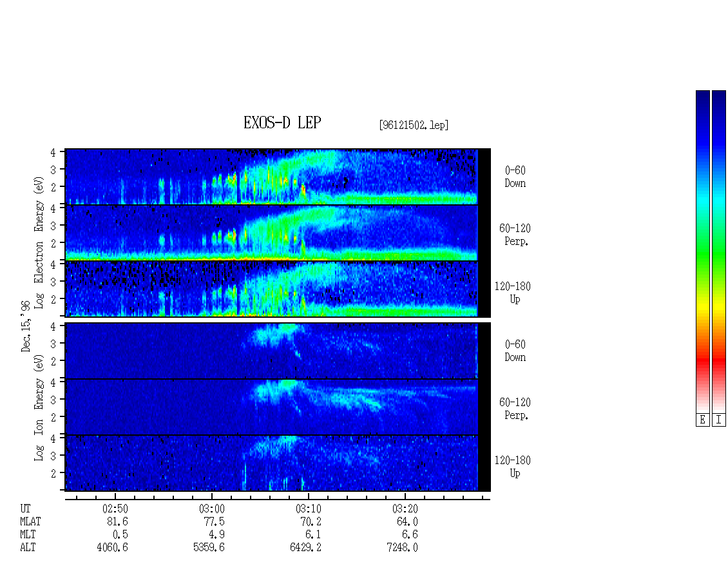The width and height of the screenshot is (728, 564).
Task: Select the MLAT value 77.5
Action: 214,521
